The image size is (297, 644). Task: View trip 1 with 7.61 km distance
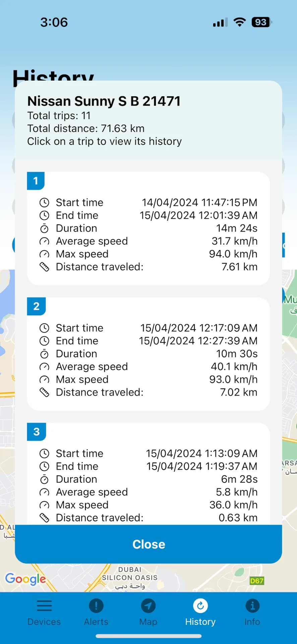click(148, 228)
